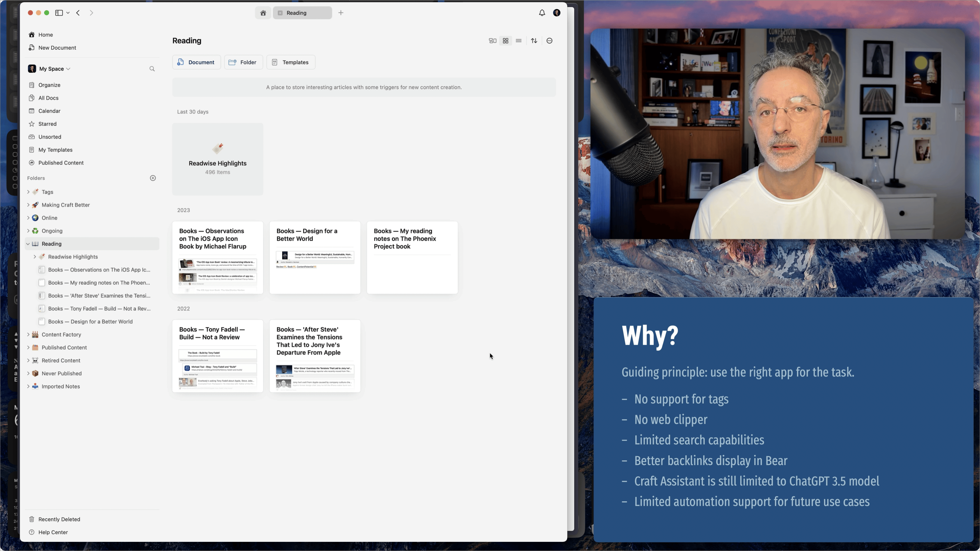The height and width of the screenshot is (551, 980).
Task: Open notifications bell
Action: (x=542, y=13)
